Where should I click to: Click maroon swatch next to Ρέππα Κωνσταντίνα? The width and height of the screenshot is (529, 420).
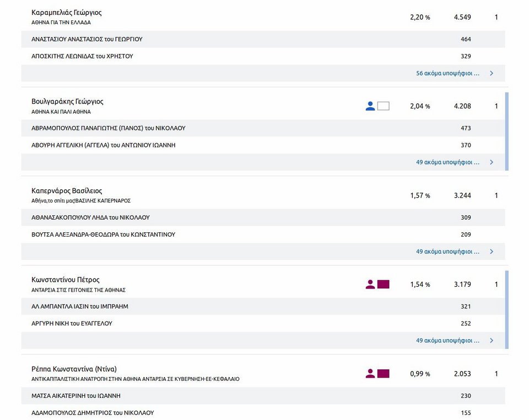pyautogui.click(x=384, y=373)
